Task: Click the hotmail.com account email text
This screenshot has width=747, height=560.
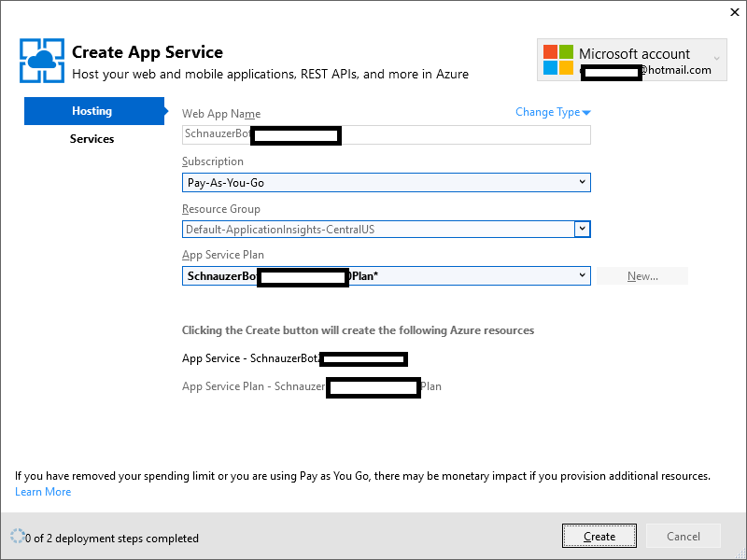Action: [646, 71]
